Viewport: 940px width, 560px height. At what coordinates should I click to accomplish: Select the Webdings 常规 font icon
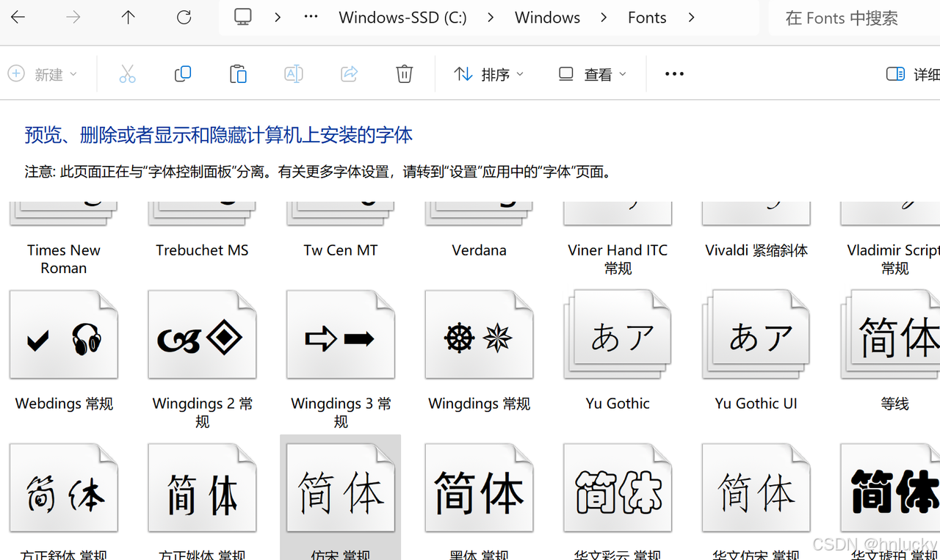[64, 335]
